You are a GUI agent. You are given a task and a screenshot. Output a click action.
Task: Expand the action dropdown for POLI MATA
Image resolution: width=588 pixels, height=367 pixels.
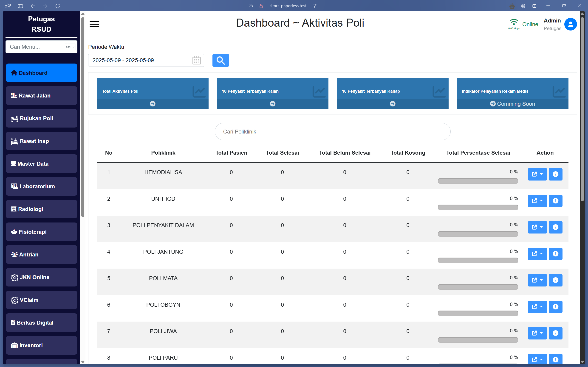pyautogui.click(x=537, y=280)
